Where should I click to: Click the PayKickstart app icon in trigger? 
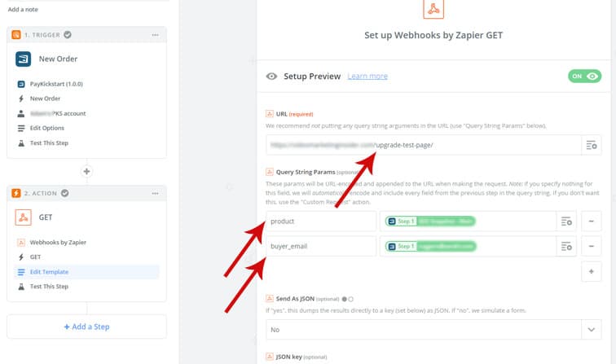24,59
